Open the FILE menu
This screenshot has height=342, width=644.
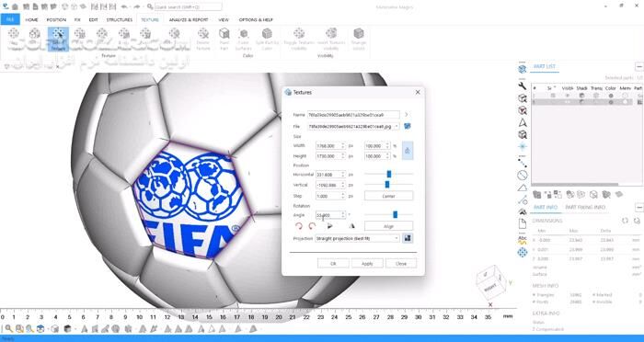pos(10,19)
